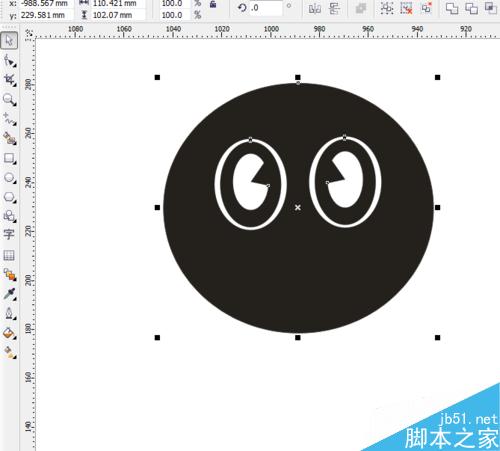This screenshot has height=451, width=500.
Task: Select the Shape edit tool
Action: coord(9,61)
